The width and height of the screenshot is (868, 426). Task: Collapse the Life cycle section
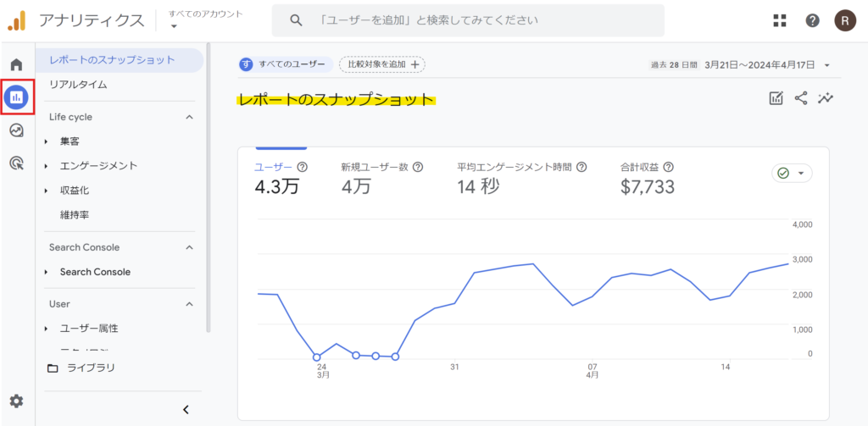[x=189, y=117]
